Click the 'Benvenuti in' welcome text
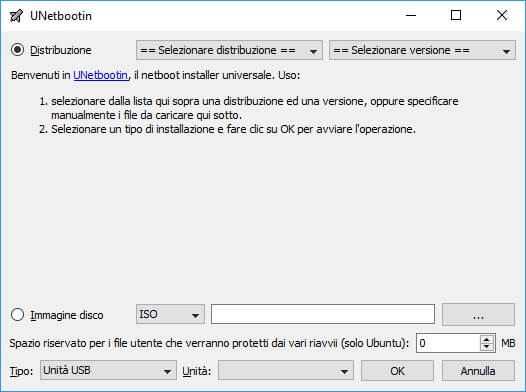This screenshot has width=526, height=392. pyautogui.click(x=40, y=75)
